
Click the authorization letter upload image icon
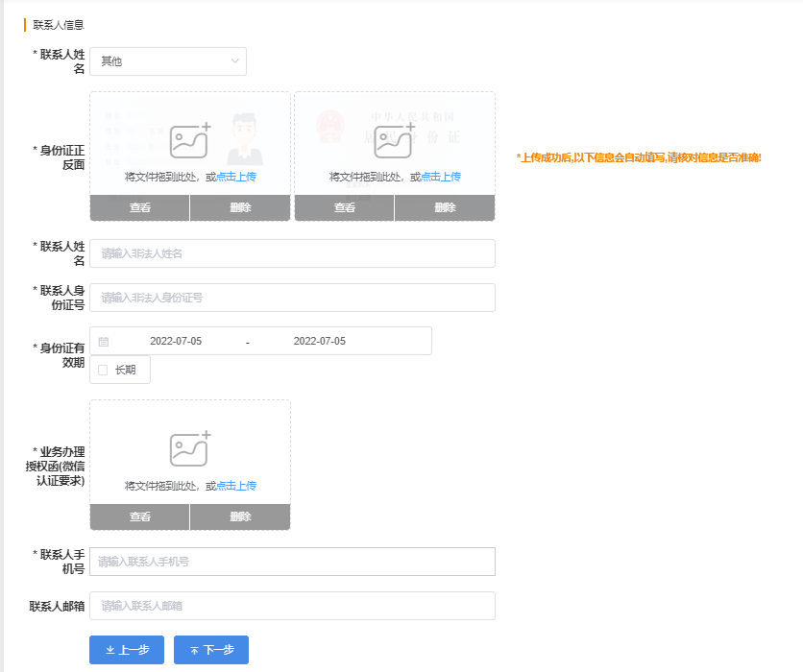[189, 449]
